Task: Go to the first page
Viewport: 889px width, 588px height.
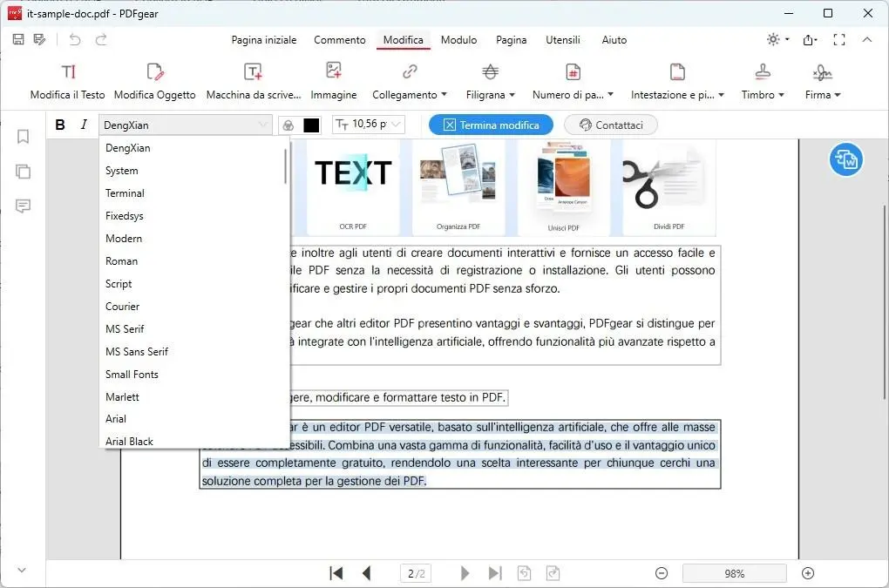Action: 336,573
